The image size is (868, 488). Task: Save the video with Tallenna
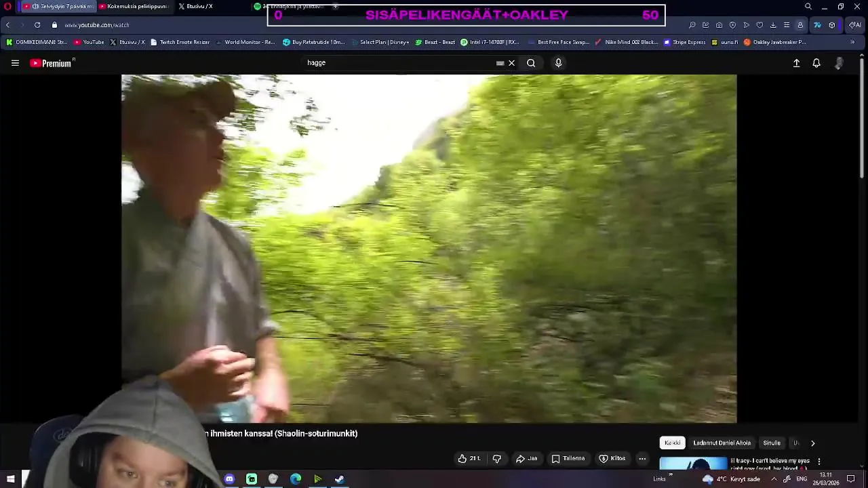coord(568,459)
